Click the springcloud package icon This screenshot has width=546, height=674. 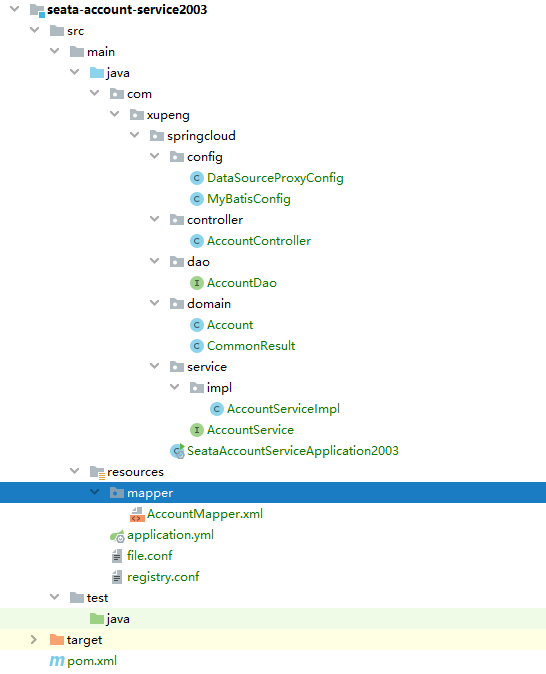point(157,136)
